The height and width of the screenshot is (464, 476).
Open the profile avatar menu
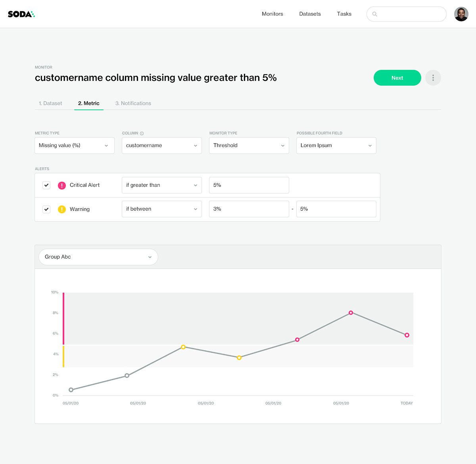click(x=461, y=13)
